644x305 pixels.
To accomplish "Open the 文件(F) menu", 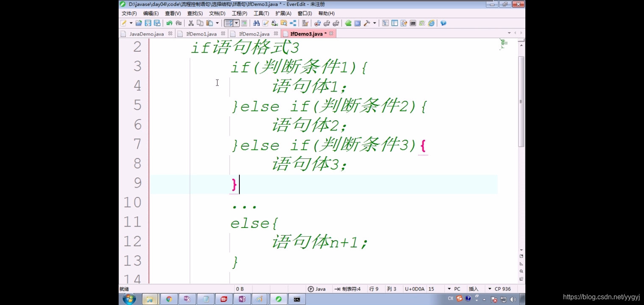I will tap(129, 14).
